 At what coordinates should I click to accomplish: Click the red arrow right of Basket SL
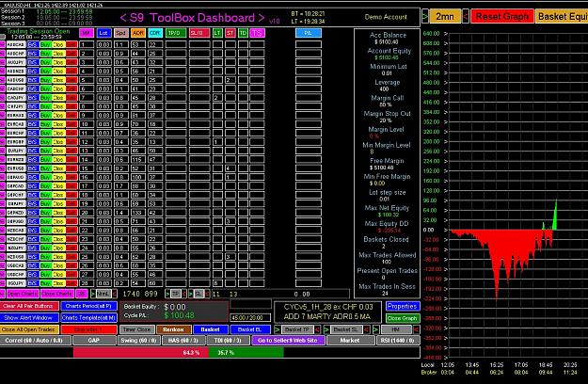[367, 329]
